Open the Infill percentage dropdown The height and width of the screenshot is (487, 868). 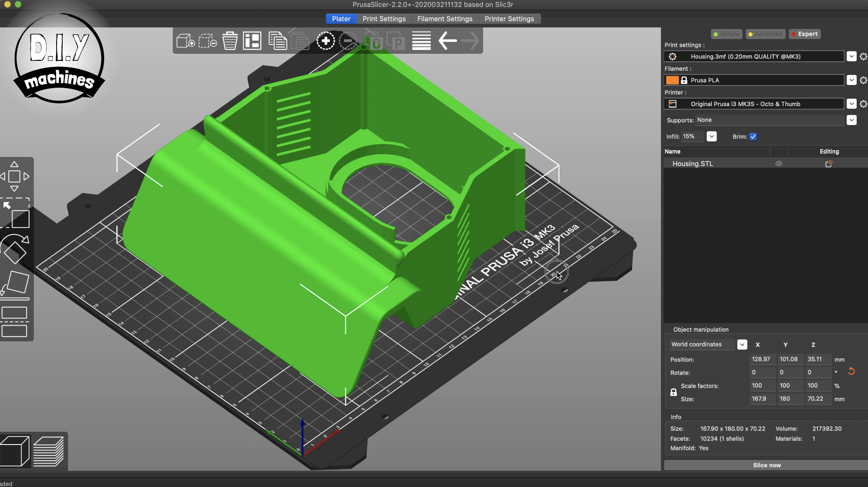pos(712,137)
